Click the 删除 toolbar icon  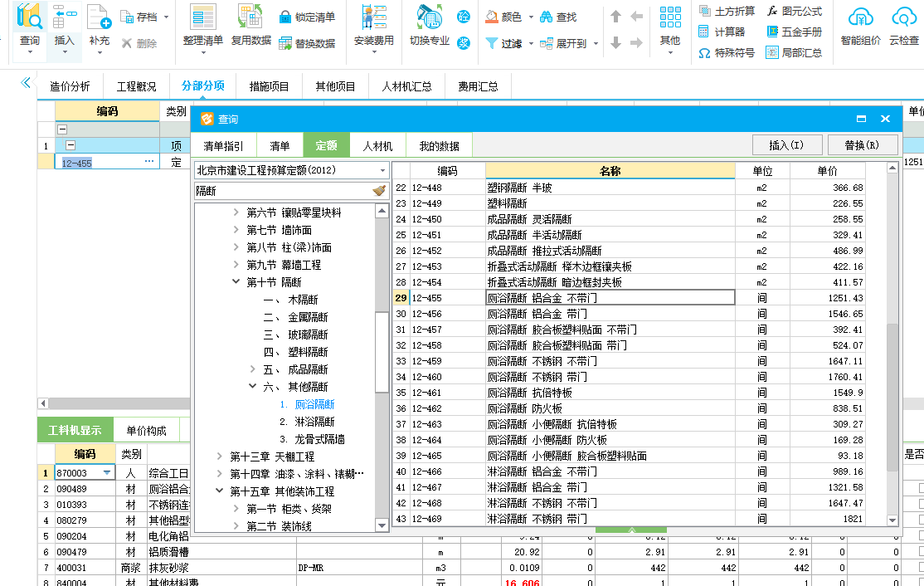click(x=139, y=43)
